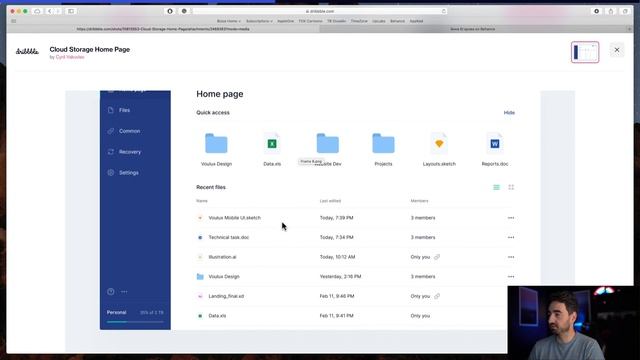Click the Today, 7:39 PM cell
Viewport: 640px width, 360px height.
coord(336,218)
